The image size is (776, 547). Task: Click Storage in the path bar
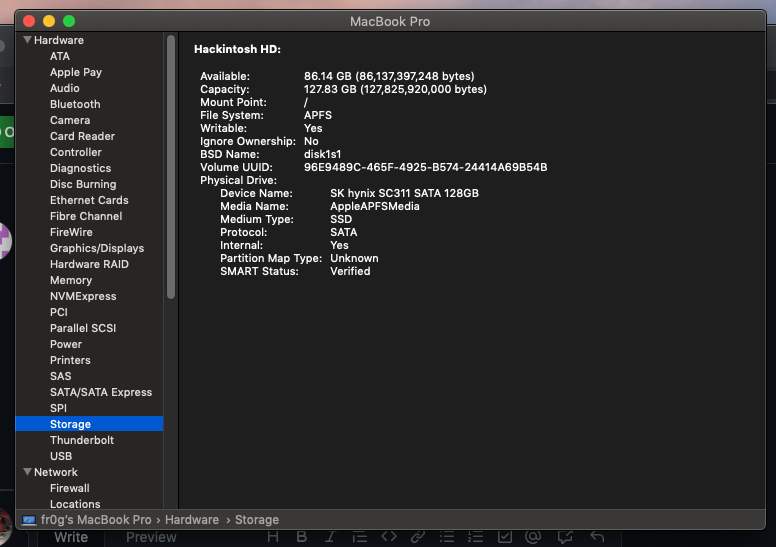(257, 520)
